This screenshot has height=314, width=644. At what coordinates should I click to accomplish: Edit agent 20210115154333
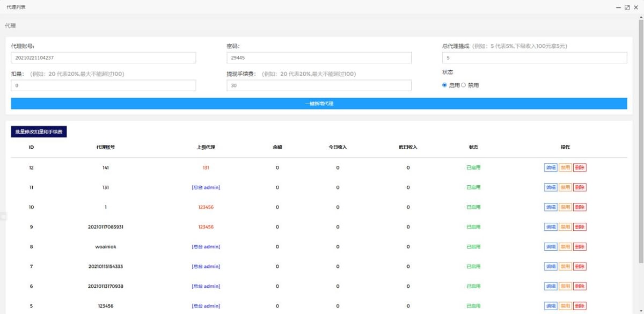tap(551, 267)
